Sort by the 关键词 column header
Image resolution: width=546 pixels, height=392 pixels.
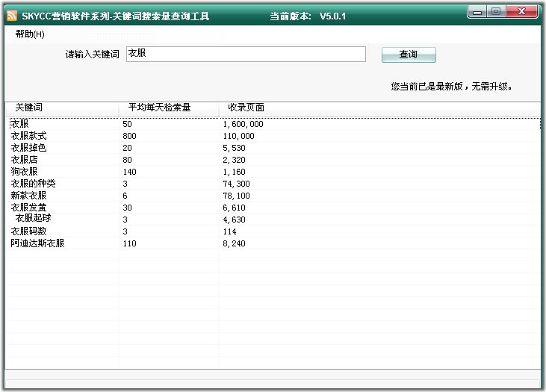coord(63,108)
